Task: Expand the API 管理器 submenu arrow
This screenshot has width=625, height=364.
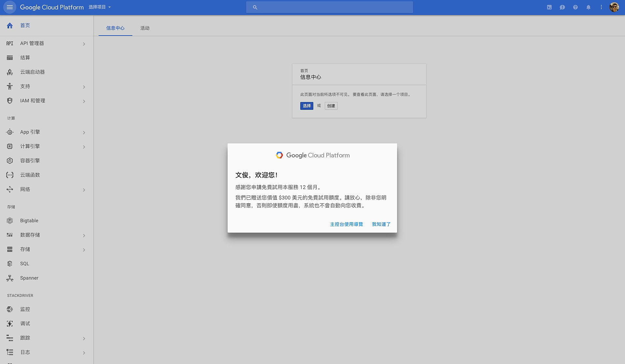Action: (x=84, y=44)
